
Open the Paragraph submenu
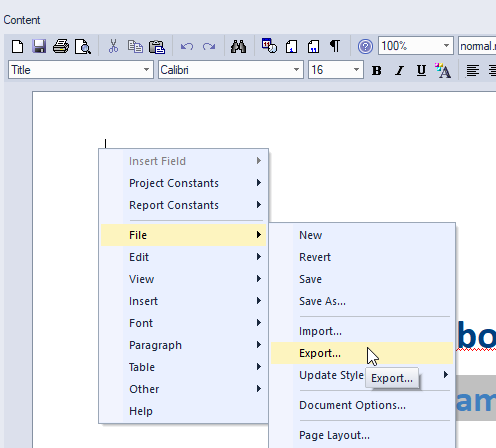[x=183, y=345]
